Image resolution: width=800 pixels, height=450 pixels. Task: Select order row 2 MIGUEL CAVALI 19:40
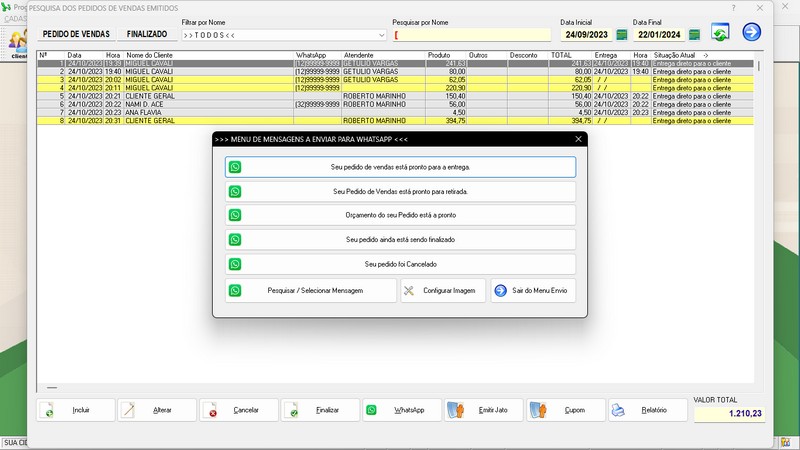[x=395, y=71]
